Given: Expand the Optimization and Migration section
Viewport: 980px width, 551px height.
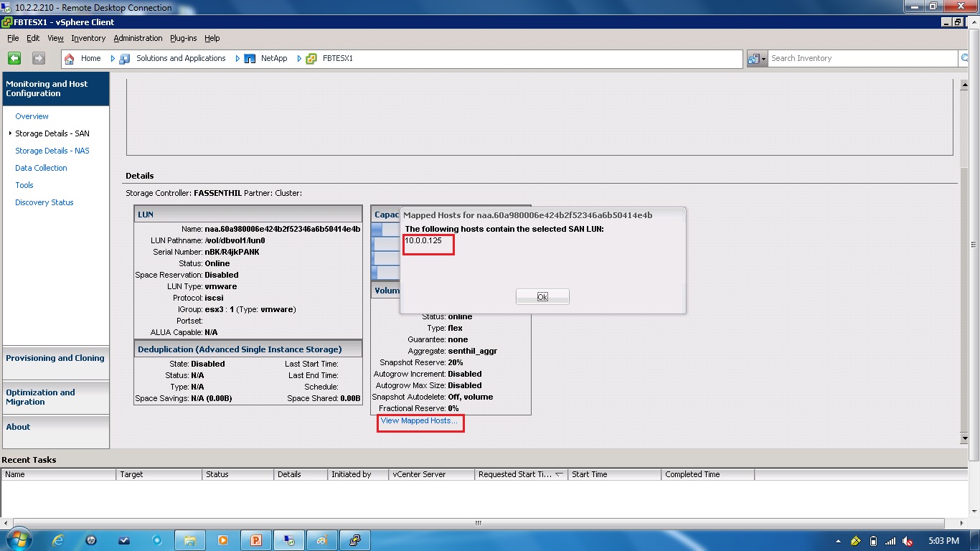Looking at the screenshot, I should click(56, 397).
